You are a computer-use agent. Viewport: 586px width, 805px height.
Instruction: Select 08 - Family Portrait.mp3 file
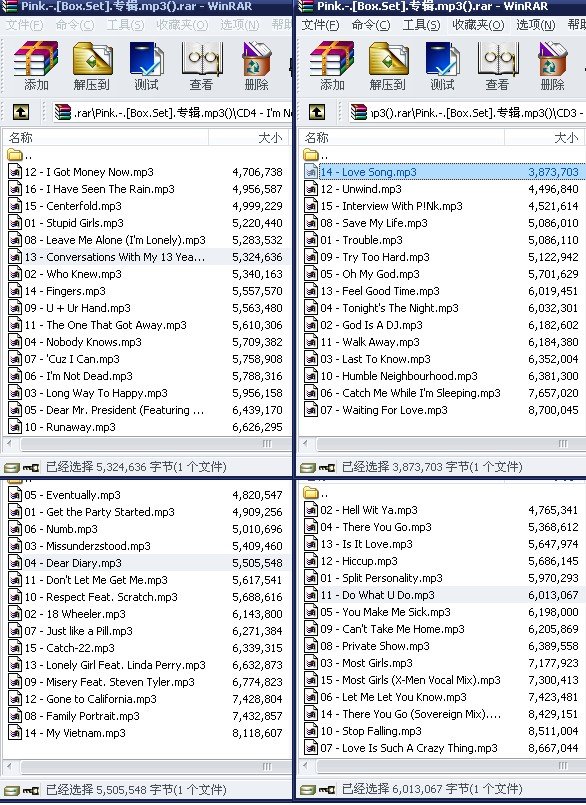pyautogui.click(x=82, y=716)
